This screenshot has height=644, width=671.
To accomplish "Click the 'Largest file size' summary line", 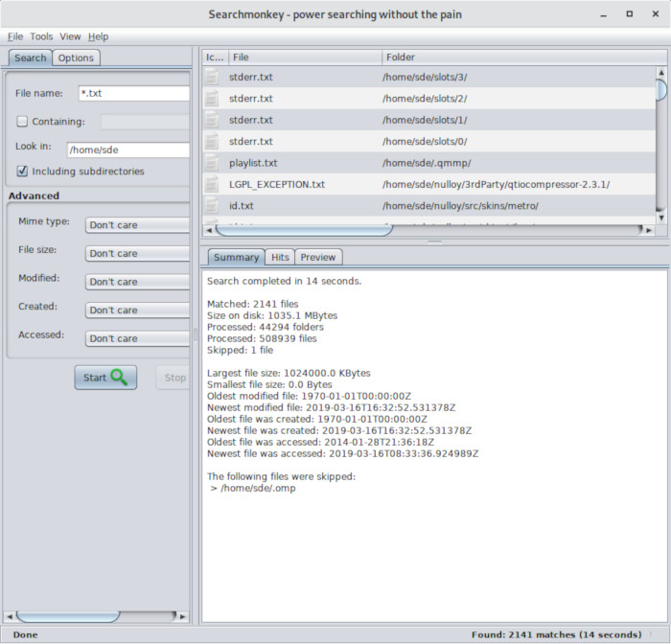I will [289, 373].
